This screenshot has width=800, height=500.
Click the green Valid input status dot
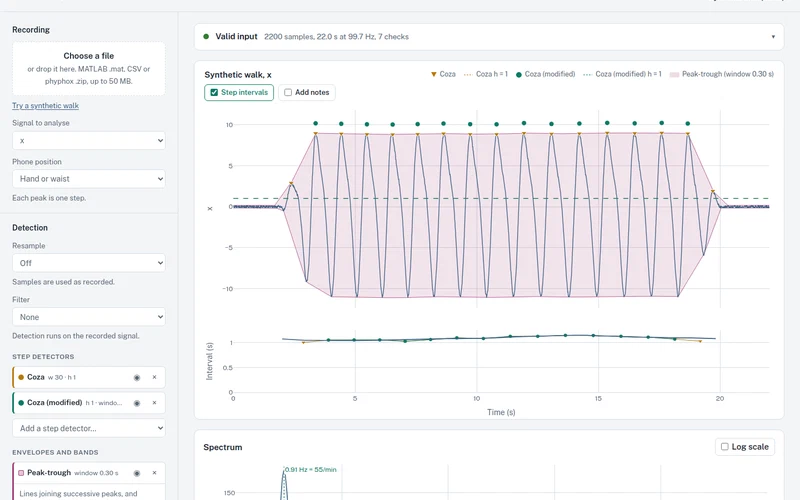[206, 37]
